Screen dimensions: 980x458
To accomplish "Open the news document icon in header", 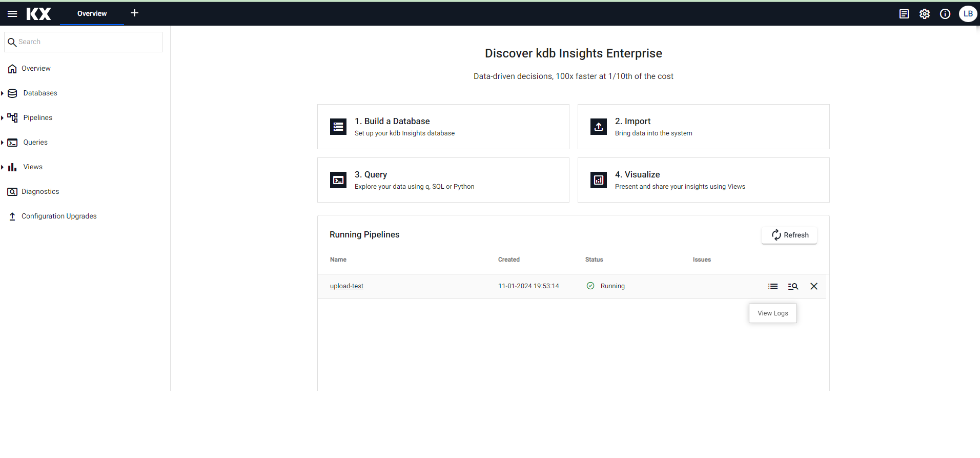I will tap(904, 14).
